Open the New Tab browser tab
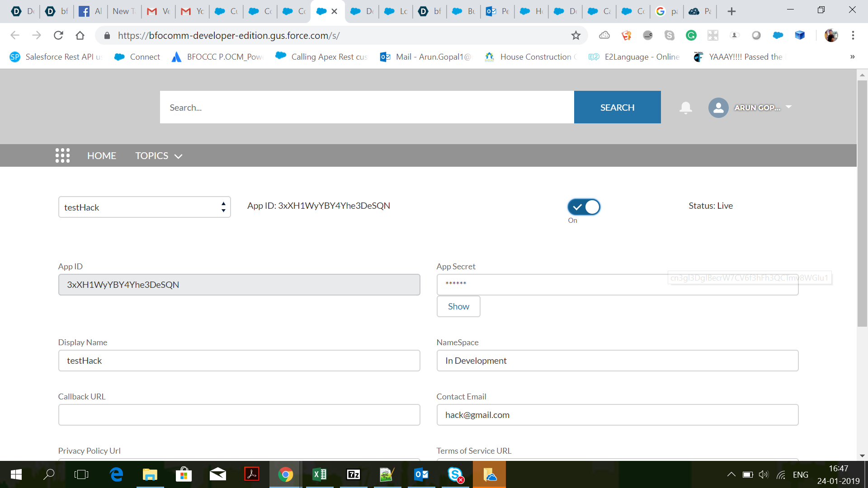Image resolution: width=868 pixels, height=488 pixels. pyautogui.click(x=124, y=11)
